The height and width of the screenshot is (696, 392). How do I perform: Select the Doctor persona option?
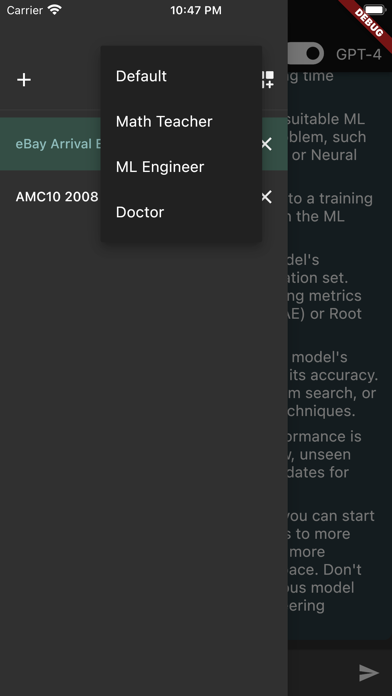pos(181,212)
